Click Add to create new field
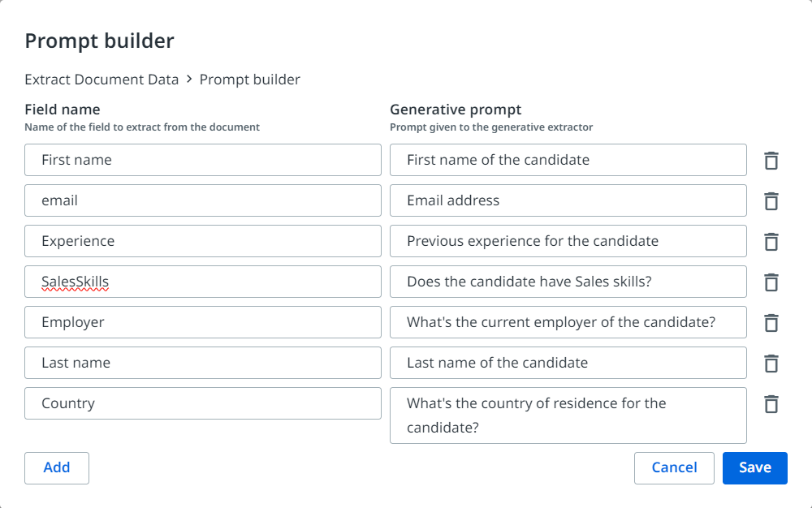The width and height of the screenshot is (812, 508). [57, 467]
